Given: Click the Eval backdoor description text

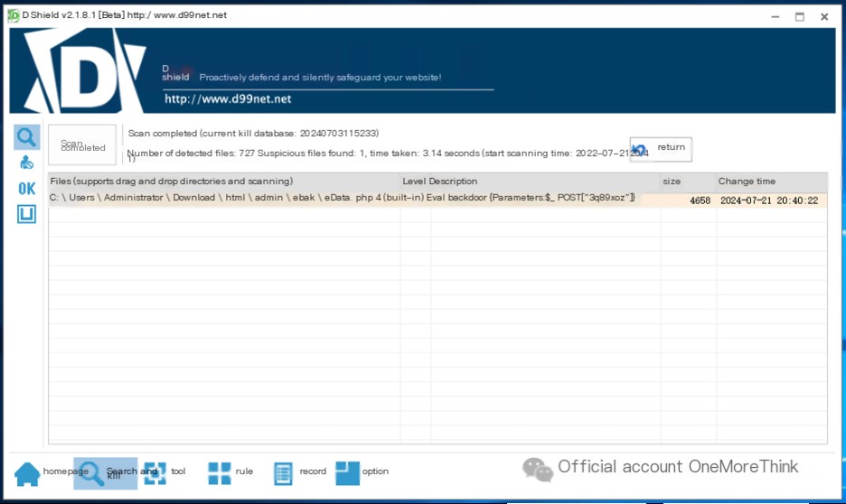Looking at the screenshot, I should click(531, 197).
